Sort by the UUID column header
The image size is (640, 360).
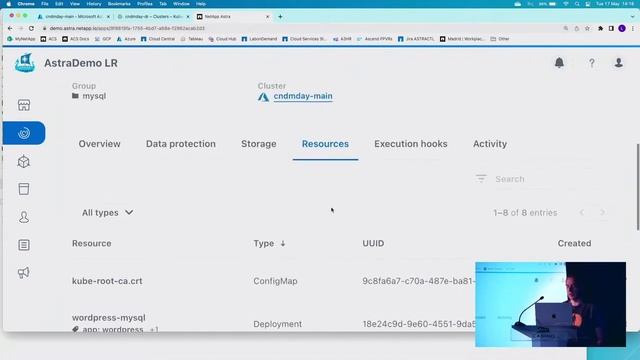pyautogui.click(x=373, y=243)
